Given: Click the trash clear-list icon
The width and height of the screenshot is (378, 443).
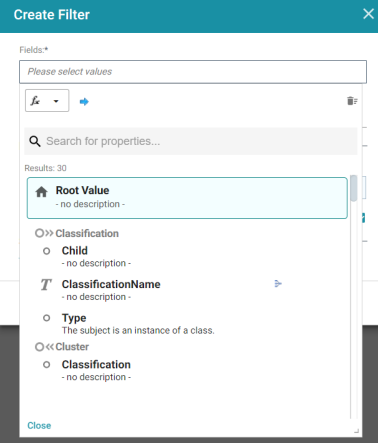Looking at the screenshot, I should point(352,101).
